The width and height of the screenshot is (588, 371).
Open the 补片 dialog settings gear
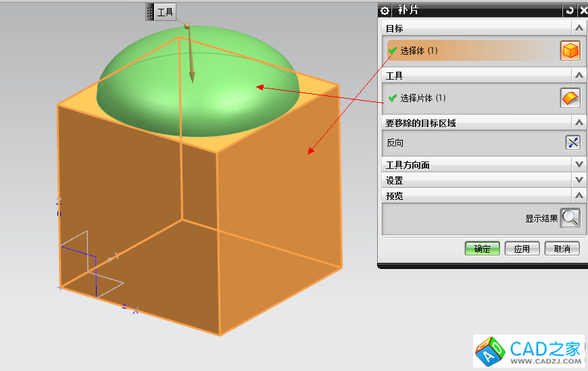click(385, 11)
